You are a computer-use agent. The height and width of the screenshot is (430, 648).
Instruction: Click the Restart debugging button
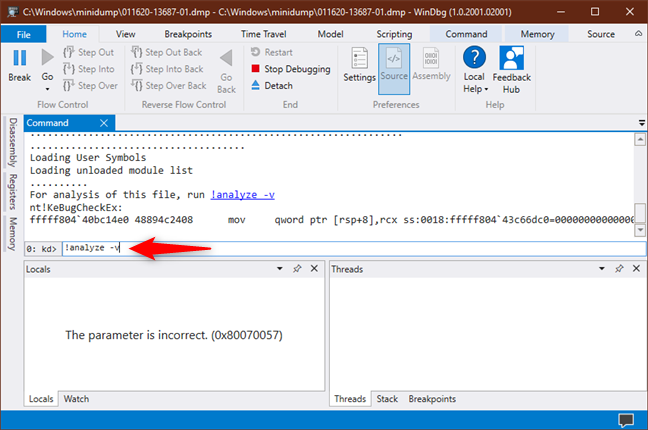272,53
